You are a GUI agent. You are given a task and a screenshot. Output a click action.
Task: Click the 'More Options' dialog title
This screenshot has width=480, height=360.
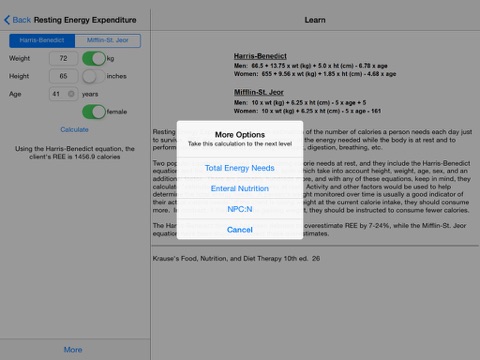240,135
